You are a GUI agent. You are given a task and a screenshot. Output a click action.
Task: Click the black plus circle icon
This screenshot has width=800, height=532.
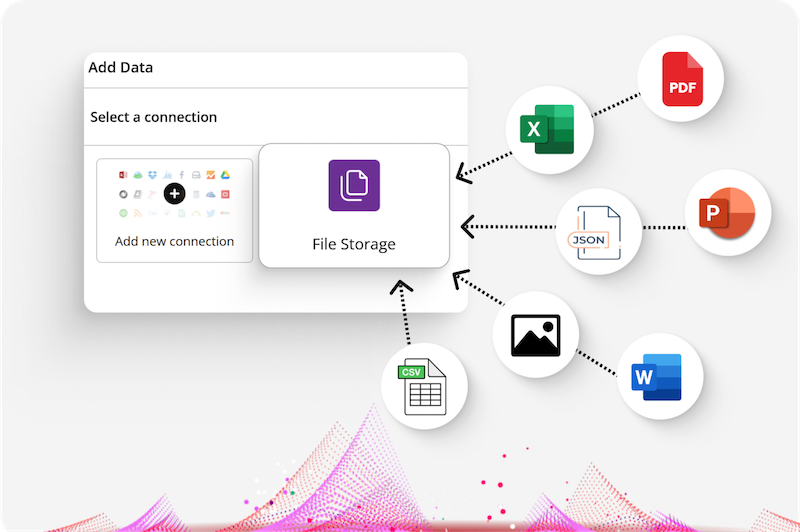click(174, 194)
